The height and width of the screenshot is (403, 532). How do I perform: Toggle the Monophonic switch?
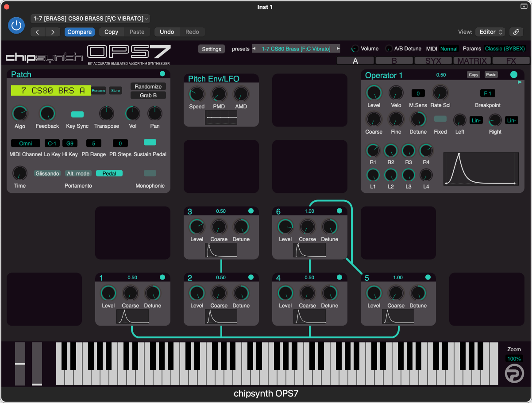[150, 173]
